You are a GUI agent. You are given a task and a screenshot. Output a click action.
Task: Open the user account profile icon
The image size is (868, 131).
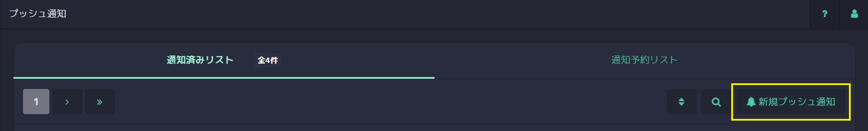pos(854,14)
